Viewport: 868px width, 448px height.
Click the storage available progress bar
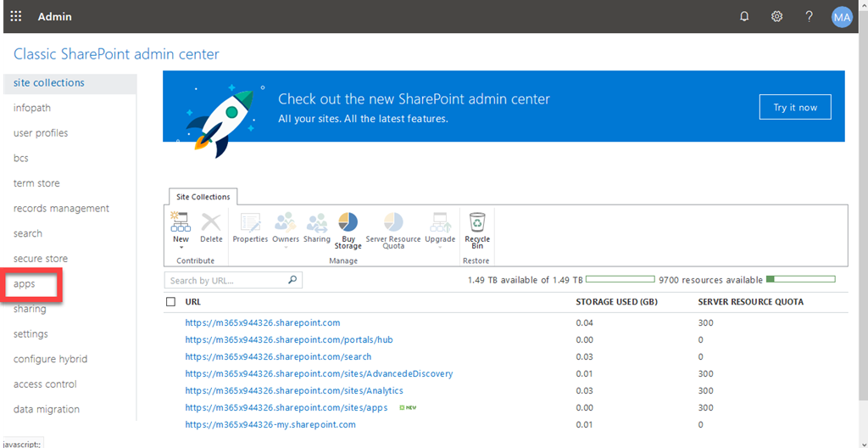tap(620, 279)
